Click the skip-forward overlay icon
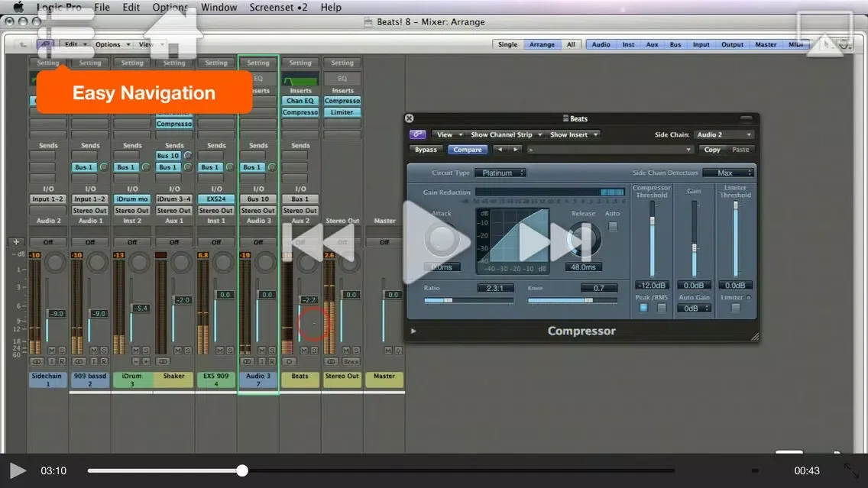868x488 pixels. pyautogui.click(x=552, y=243)
